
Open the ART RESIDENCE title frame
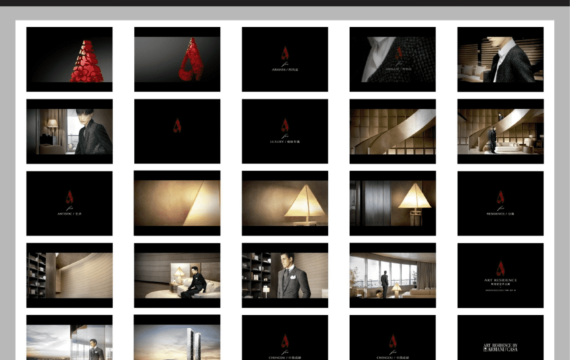(x=501, y=275)
